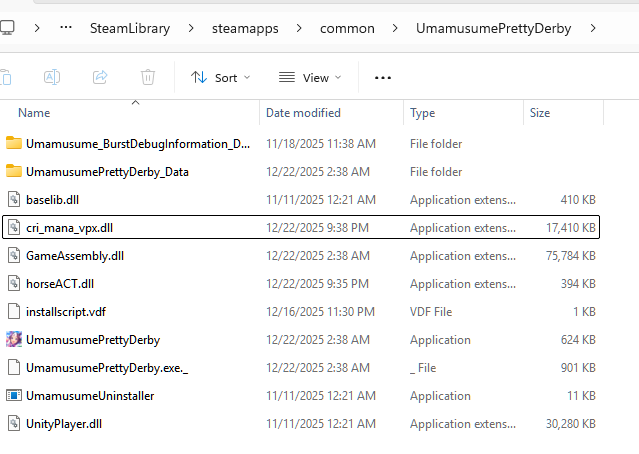Viewport: 639px width, 454px height.
Task: Select installscript.vdf file icon
Action: pos(14,311)
